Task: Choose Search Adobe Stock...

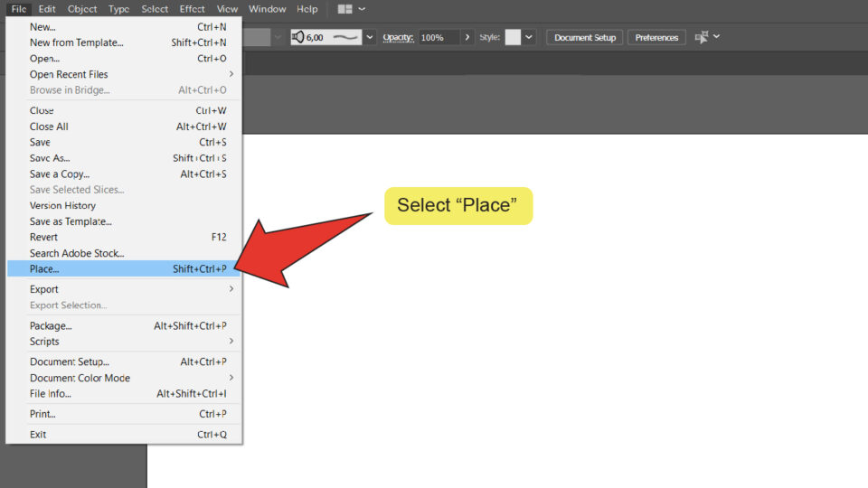Action: coord(125,253)
